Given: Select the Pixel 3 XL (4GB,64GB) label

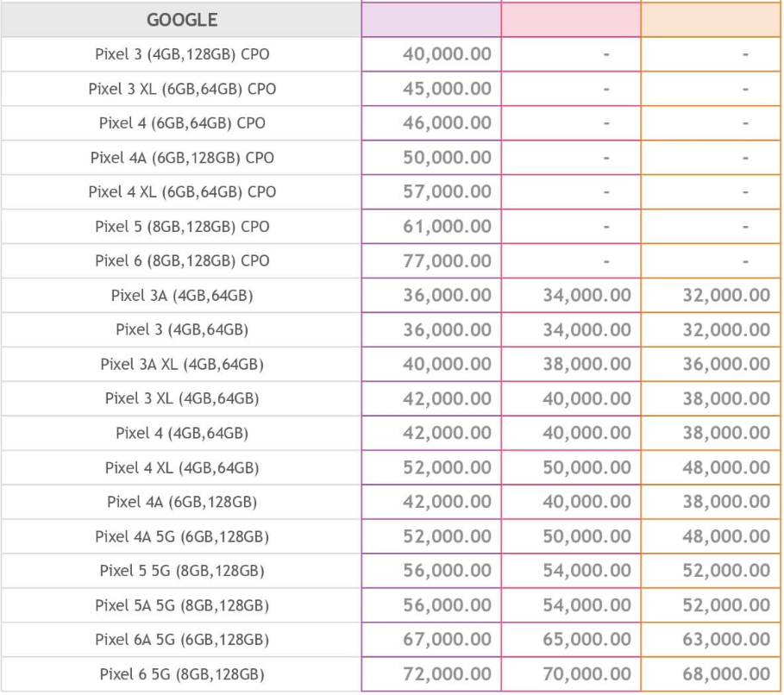Looking at the screenshot, I should (182, 398).
